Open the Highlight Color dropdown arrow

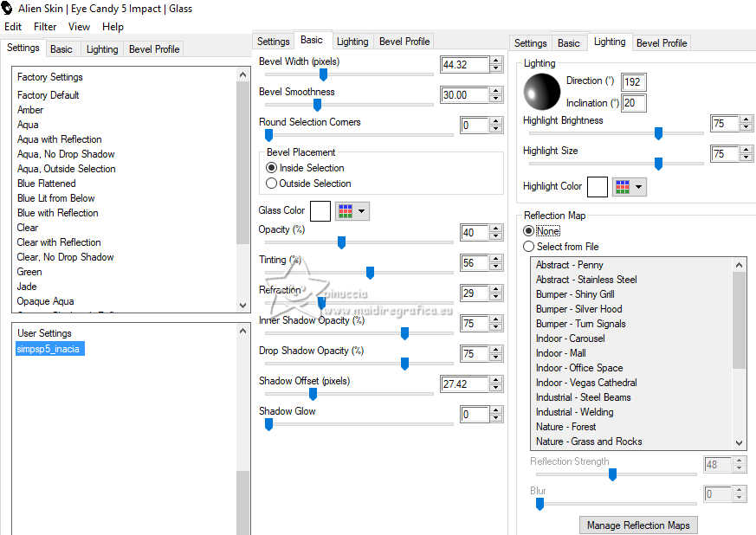(x=639, y=186)
